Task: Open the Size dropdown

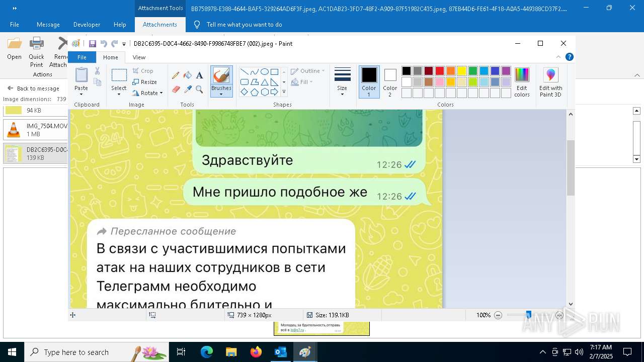Action: point(342,82)
